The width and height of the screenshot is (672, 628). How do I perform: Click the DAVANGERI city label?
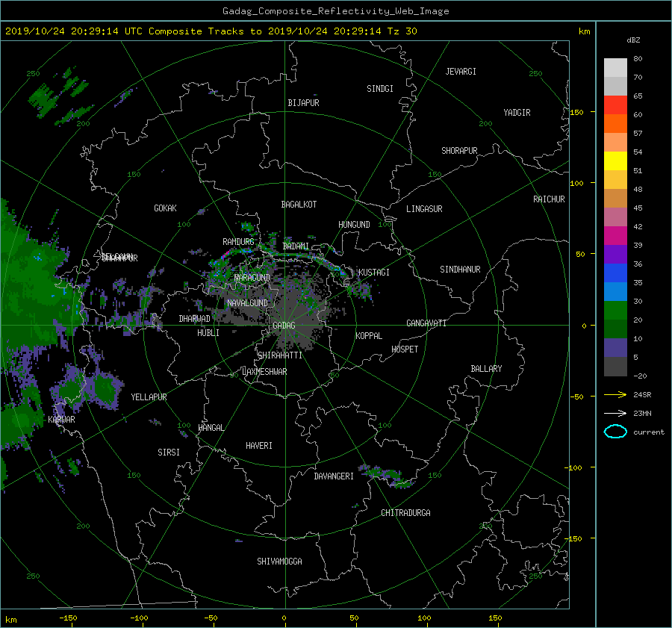[334, 476]
